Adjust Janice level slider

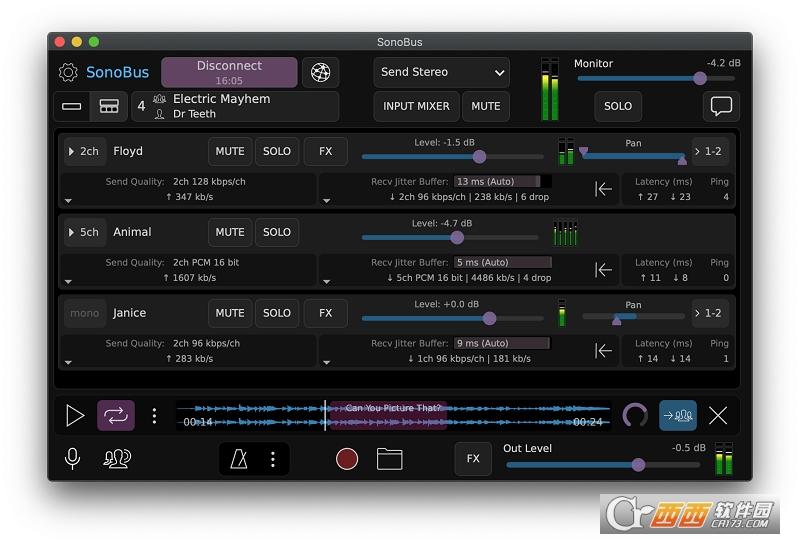point(453,319)
